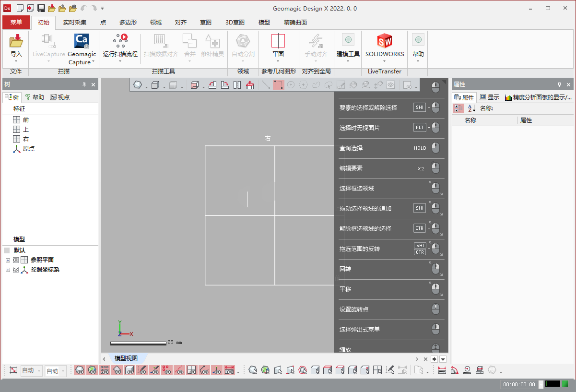
Task: Select the 原点 item in feature tree
Action: [x=24, y=149]
